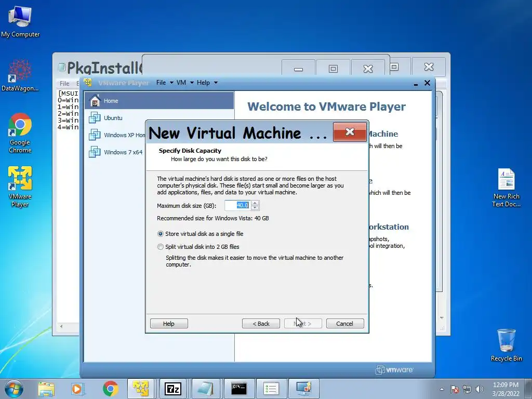Switch to VMware Player taskbar button
Viewport: 532px width, 399px height.
coord(141,389)
